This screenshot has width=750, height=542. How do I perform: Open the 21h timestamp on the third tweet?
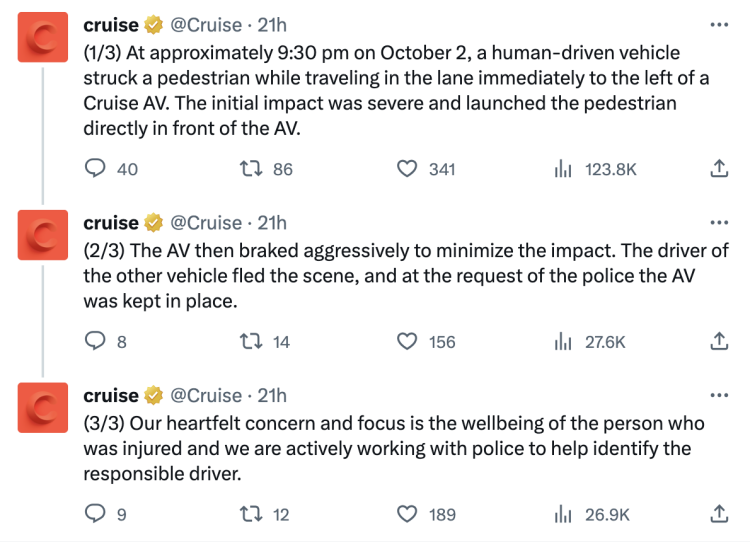(x=272, y=395)
